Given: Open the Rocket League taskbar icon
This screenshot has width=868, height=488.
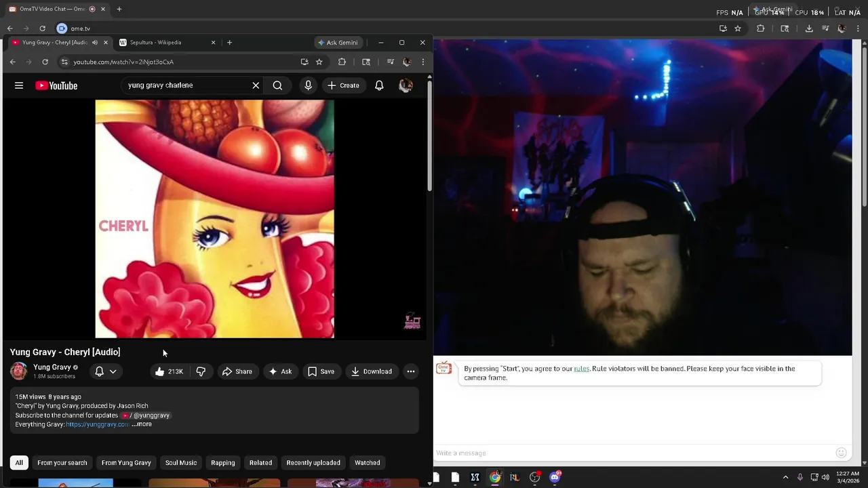Looking at the screenshot, I should 515,477.
